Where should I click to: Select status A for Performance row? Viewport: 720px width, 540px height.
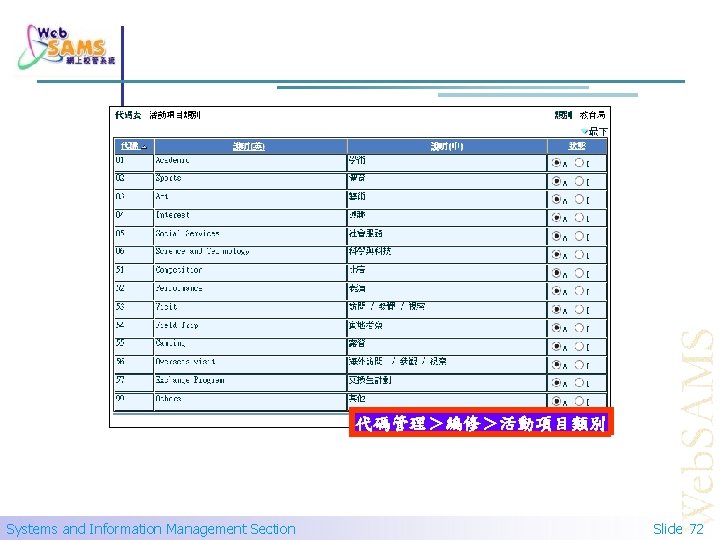click(556, 291)
